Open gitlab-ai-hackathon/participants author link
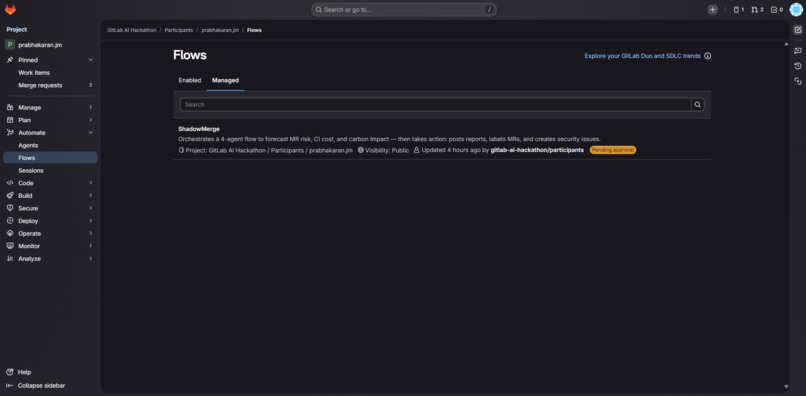Viewport: 806px width, 396px height. [537, 150]
